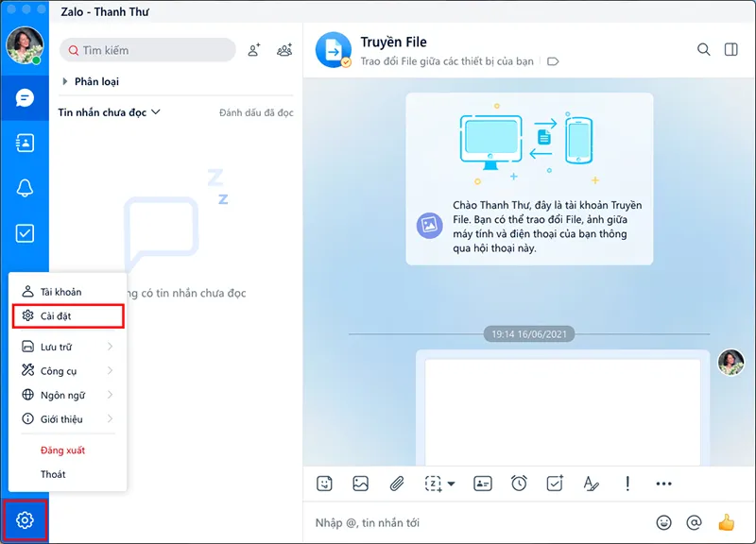Open the To-Do checklist sidebar icon
The width and height of the screenshot is (756, 544).
tap(25, 233)
